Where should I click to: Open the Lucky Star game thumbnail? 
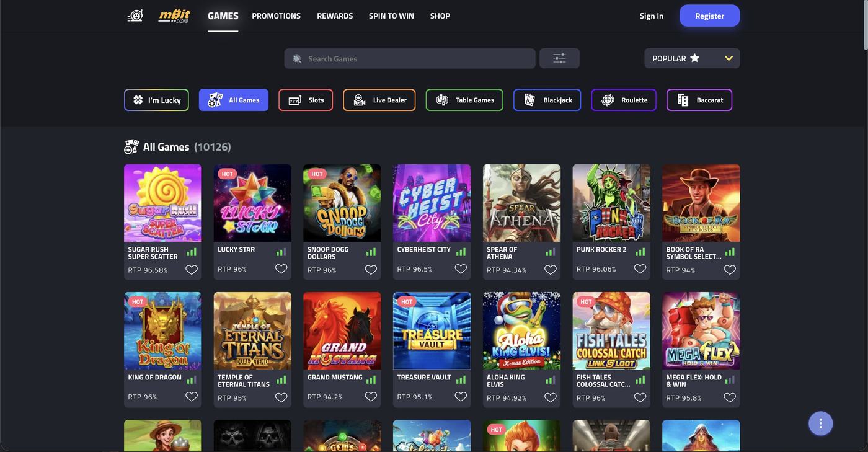click(x=252, y=203)
